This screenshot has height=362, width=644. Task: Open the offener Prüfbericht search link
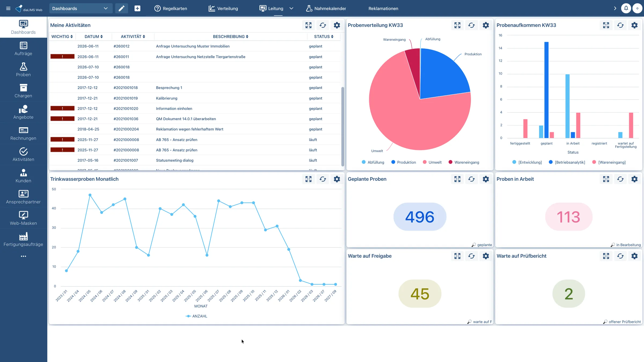[x=622, y=322]
